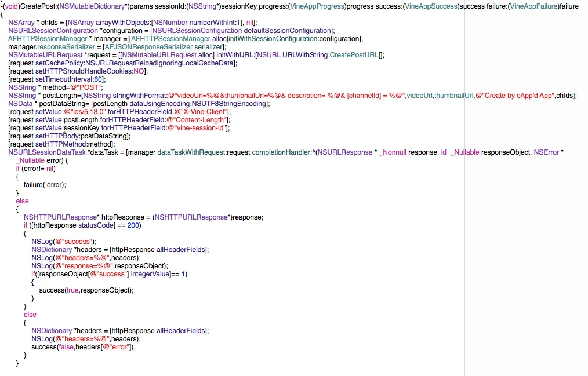Click setTimeoutInterval:60 line
Screen dimensions: 588x376
57,79
